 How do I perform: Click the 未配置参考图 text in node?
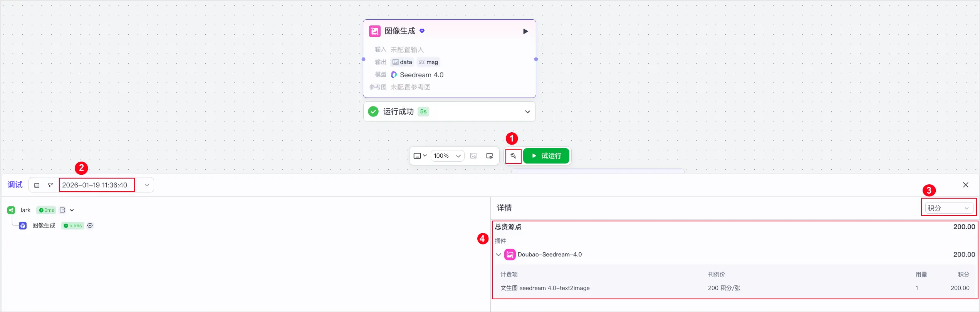tap(411, 87)
